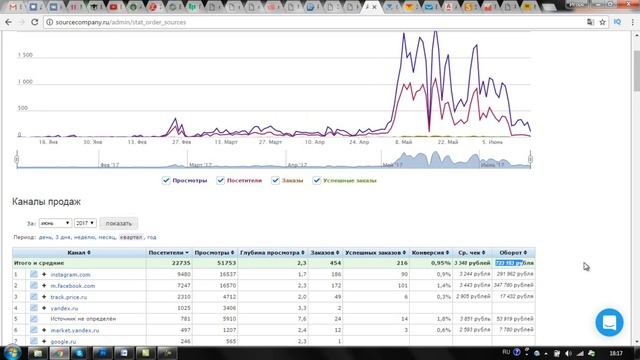Click the page vertical scrollbar thumb
This screenshot has height=360, width=640.
(x=636, y=71)
